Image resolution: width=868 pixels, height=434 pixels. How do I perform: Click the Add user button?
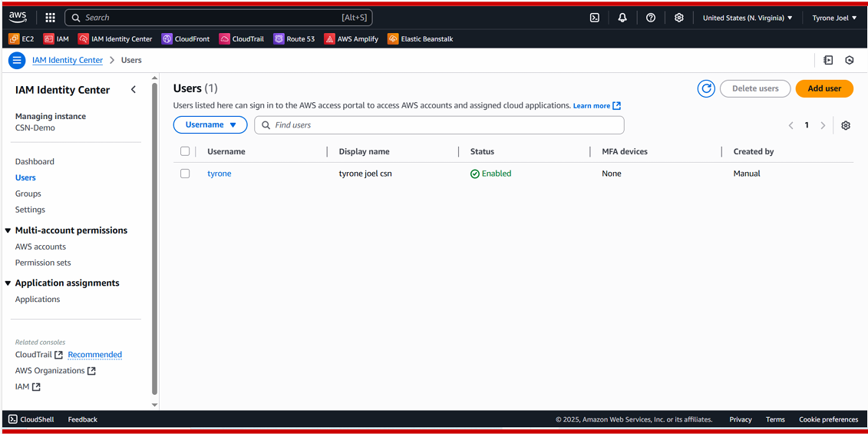[x=824, y=88]
